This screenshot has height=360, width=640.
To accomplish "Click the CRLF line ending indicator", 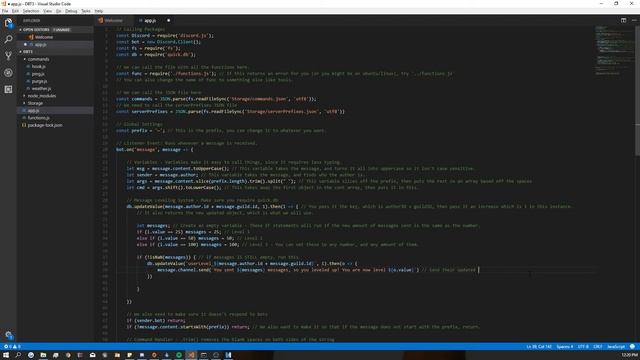I will [598, 347].
